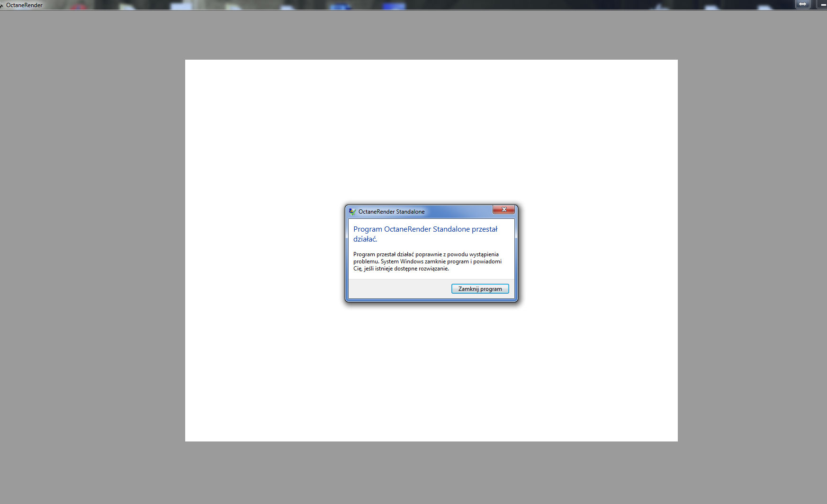Click the double-arrow button in the OctaneRender title bar
Screen dimensions: 827x504
point(802,4)
